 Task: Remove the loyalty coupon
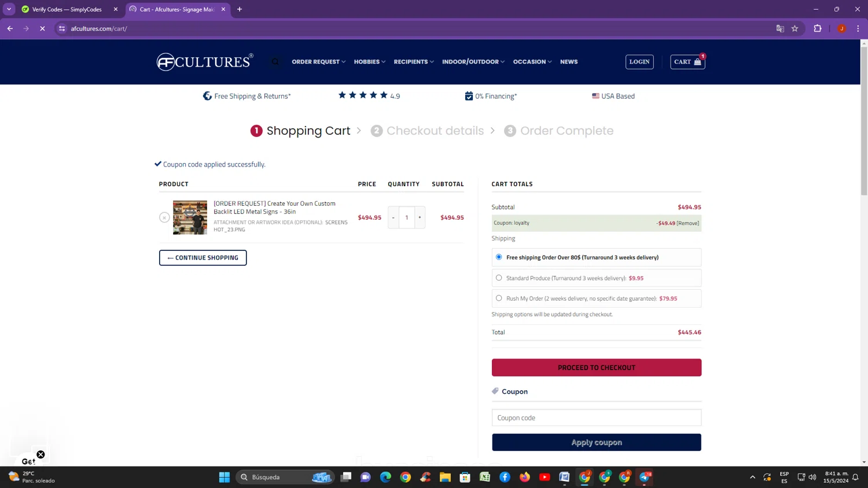coord(688,223)
